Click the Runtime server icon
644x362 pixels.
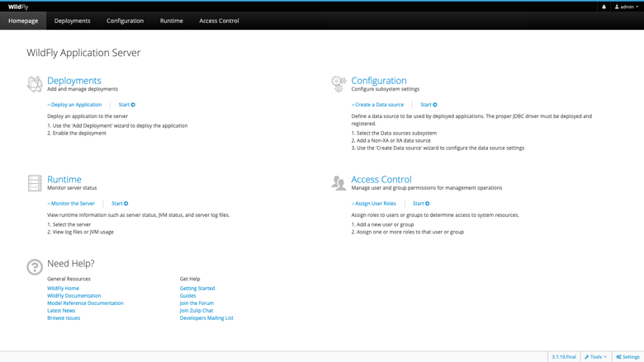tap(35, 183)
